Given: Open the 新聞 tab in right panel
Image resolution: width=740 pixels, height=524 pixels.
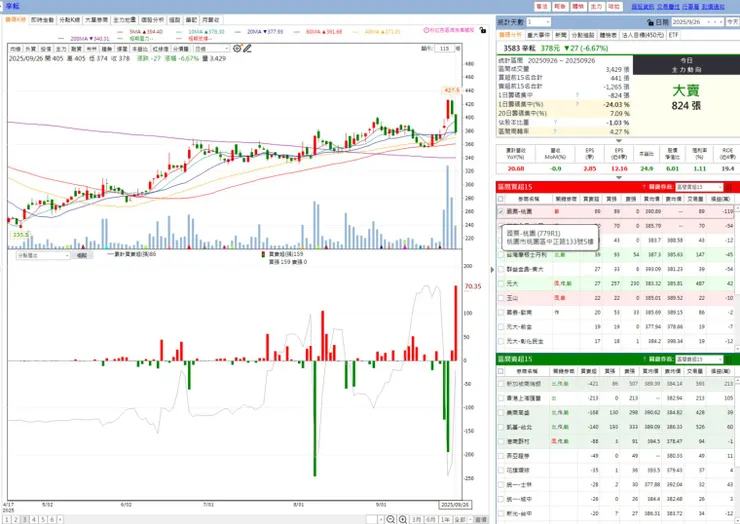Looking at the screenshot, I should tap(561, 35).
